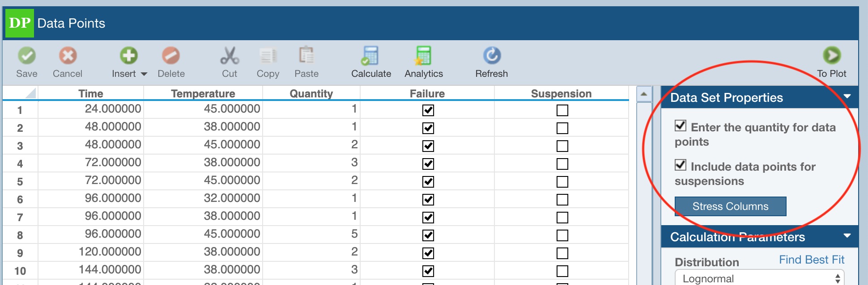Run Calculate from the toolbar

(x=370, y=56)
